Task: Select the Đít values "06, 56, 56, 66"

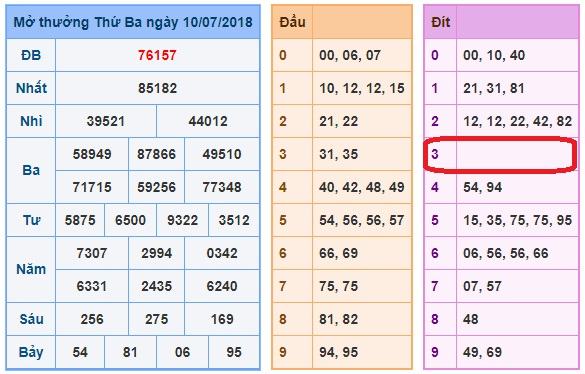Action: [506, 253]
